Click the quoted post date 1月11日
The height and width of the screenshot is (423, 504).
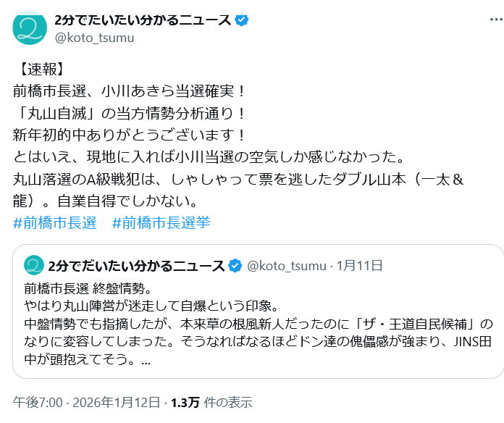(360, 266)
